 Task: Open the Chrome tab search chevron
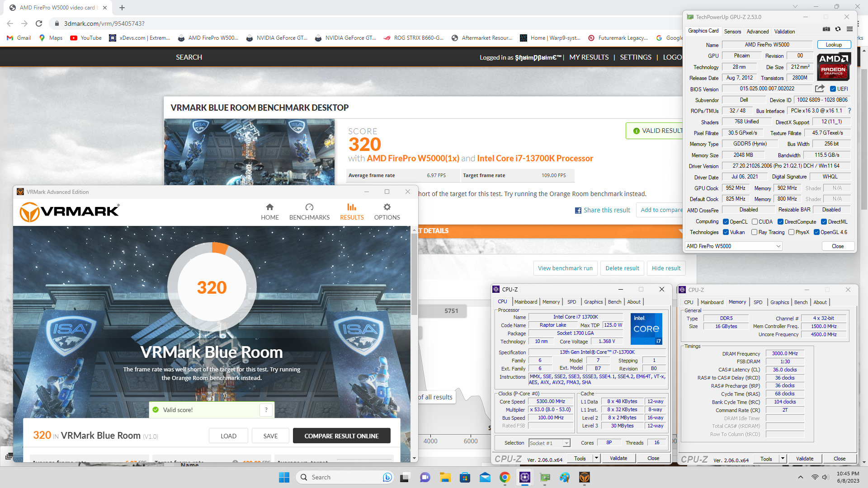pyautogui.click(x=795, y=6)
